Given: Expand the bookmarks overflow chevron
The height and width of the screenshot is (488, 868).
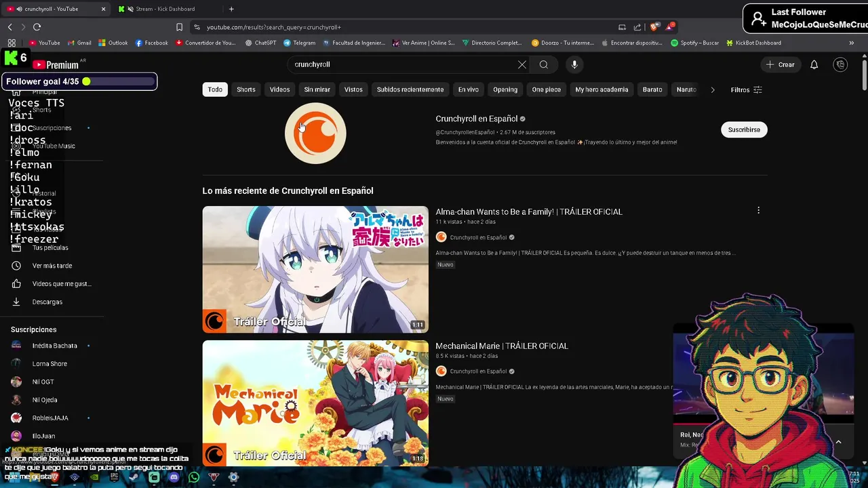Looking at the screenshot, I should (x=852, y=43).
